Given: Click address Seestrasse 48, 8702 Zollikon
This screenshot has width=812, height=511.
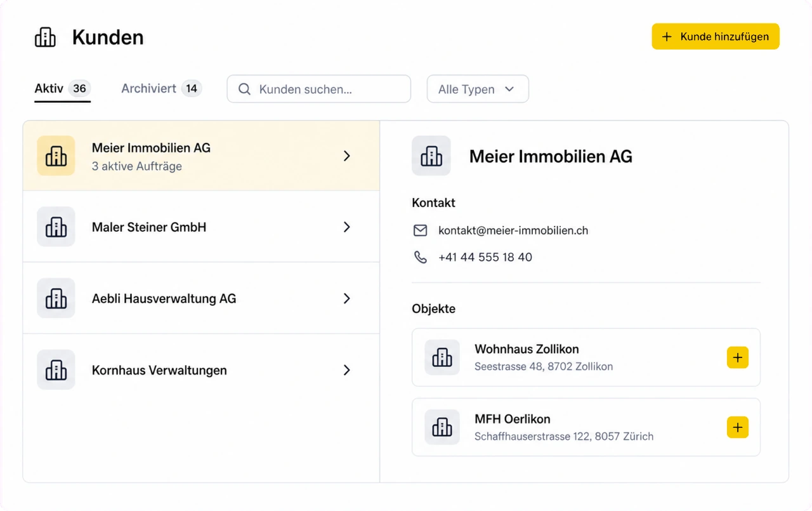Looking at the screenshot, I should click(x=544, y=366).
